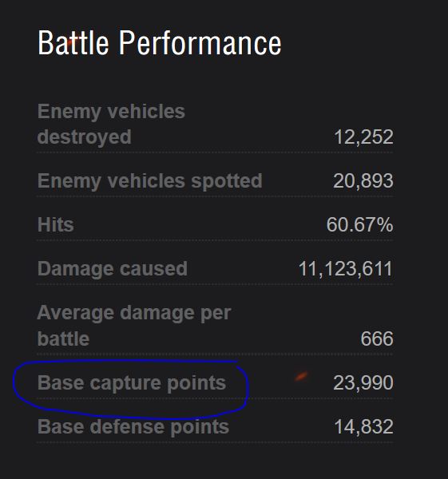Select the Hits label

click(x=56, y=225)
